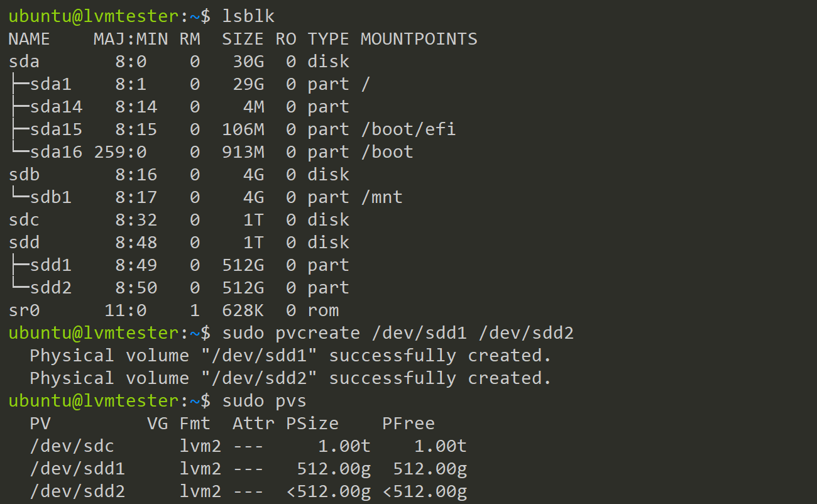
Task: Click the sda16 partition entry
Action: [56, 152]
